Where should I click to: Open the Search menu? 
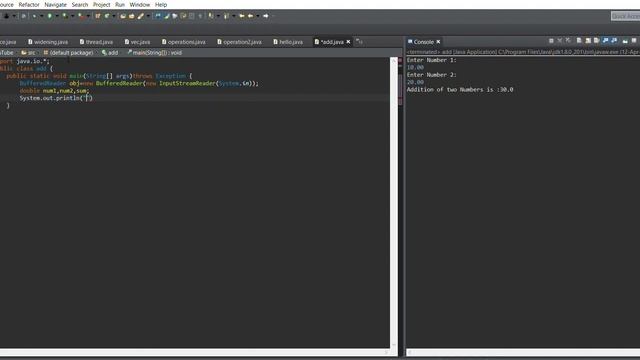[80, 5]
